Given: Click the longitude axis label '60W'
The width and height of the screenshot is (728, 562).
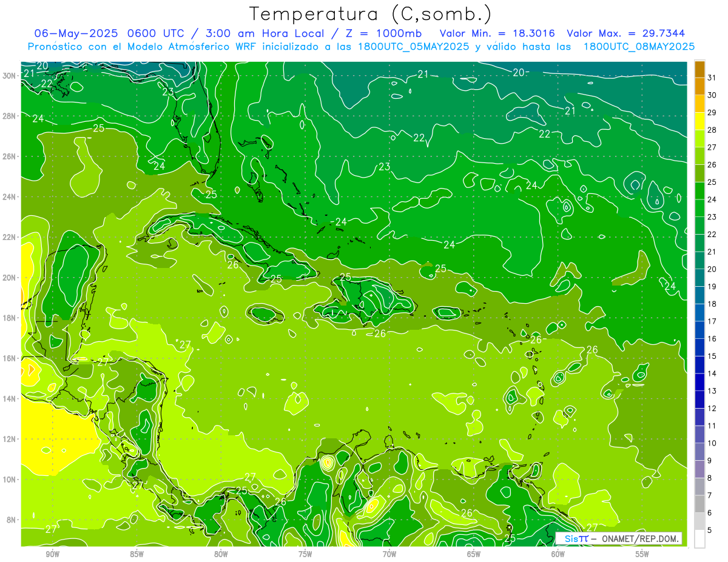Looking at the screenshot, I should pyautogui.click(x=558, y=554).
